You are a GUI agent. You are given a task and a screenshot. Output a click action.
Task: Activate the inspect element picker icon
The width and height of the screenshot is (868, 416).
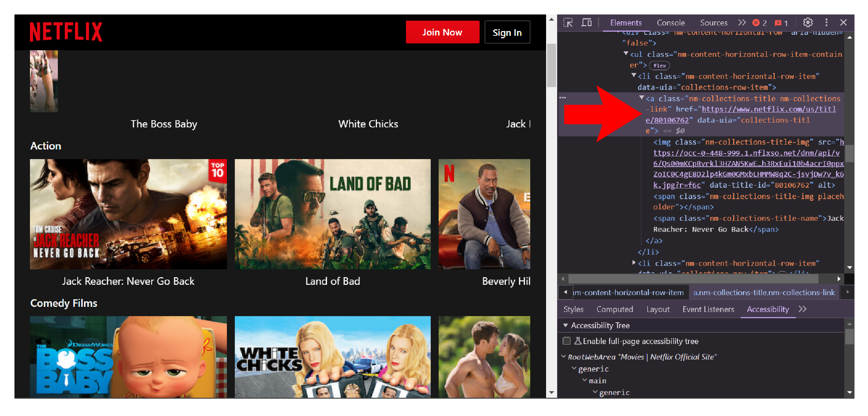[x=568, y=23]
